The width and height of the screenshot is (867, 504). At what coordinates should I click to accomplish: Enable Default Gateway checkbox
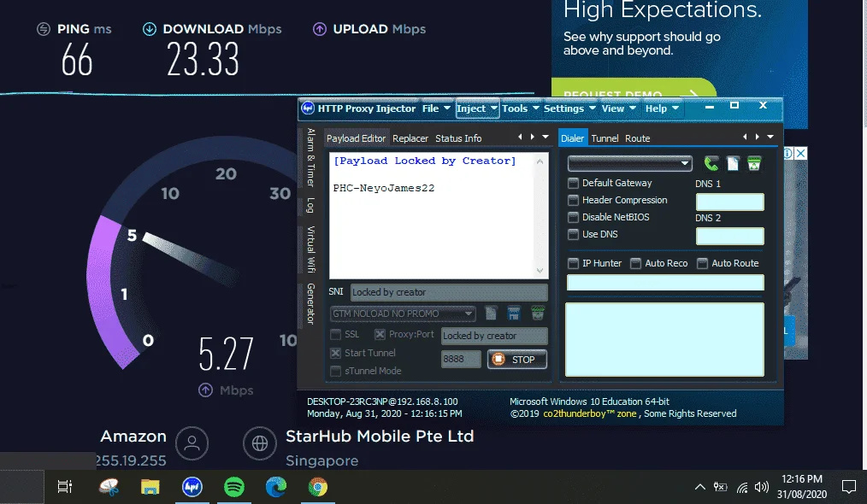[574, 183]
